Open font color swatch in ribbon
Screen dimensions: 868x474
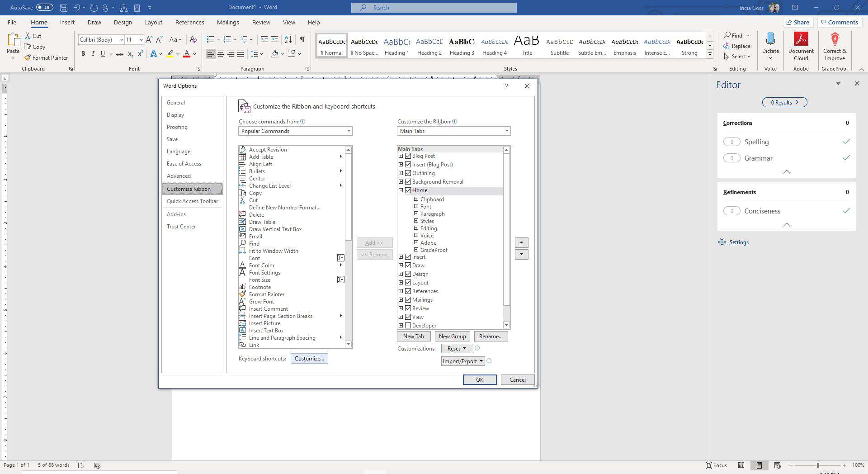187,54
